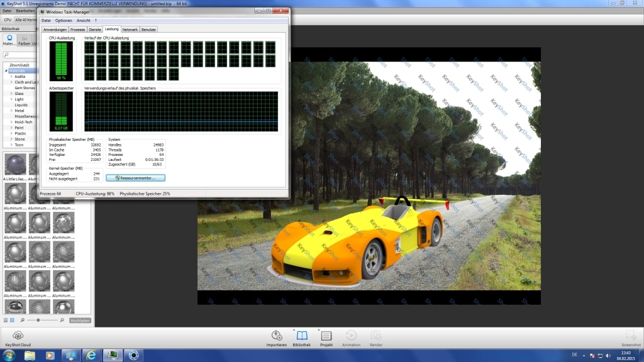Toggle the Bibliothek panel icon

[301, 339]
